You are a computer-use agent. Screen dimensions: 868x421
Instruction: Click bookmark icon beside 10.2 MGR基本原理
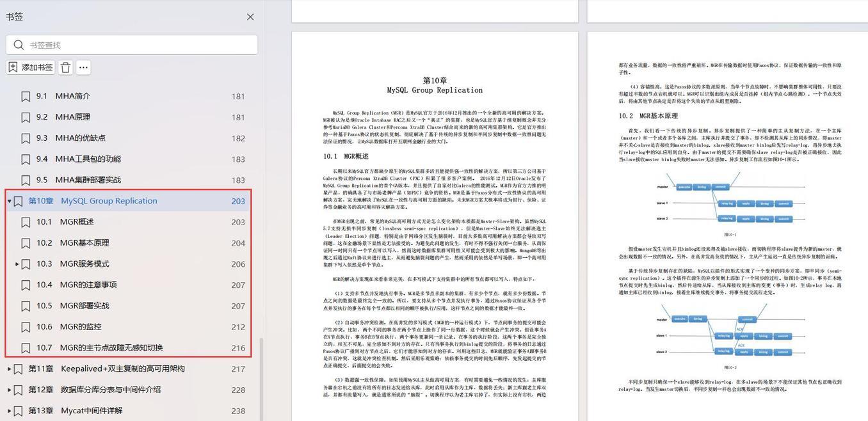[x=26, y=243]
